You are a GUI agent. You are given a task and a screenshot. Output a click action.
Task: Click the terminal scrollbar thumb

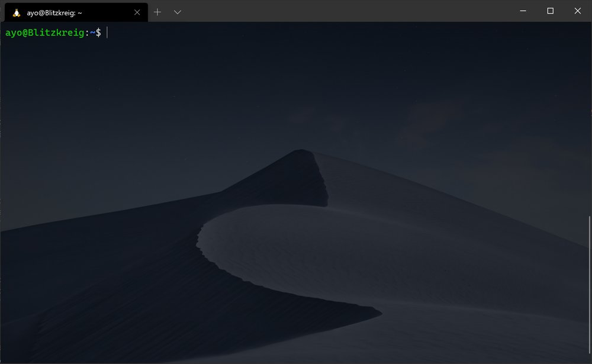[x=590, y=285]
